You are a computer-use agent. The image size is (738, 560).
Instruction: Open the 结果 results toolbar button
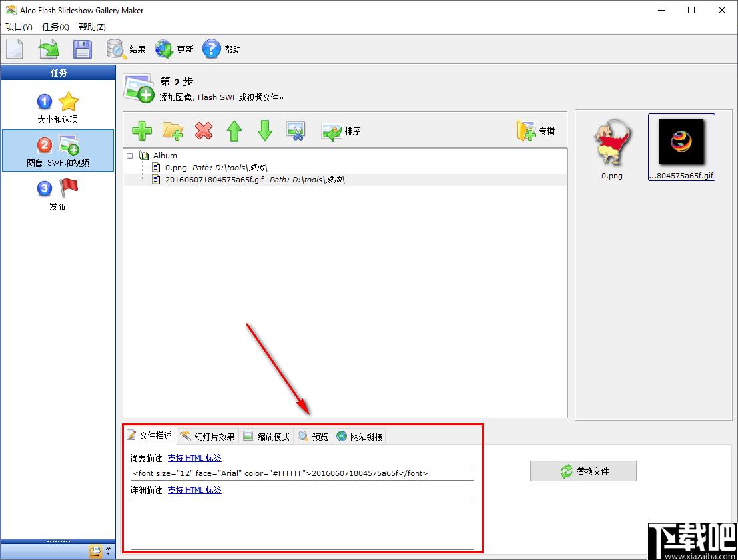click(126, 49)
